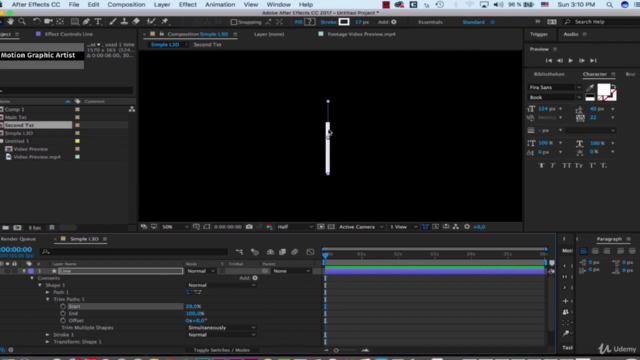Viewport: 640px width, 360px height.
Task: Toggle Faux Italic in Character panel
Action: [553, 165]
